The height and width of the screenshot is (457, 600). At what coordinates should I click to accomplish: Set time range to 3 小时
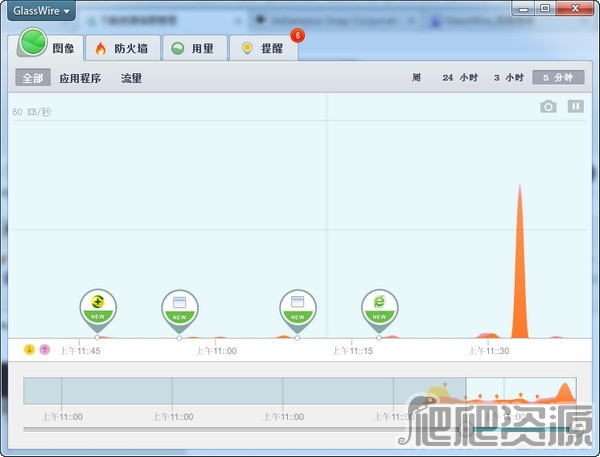click(x=508, y=78)
